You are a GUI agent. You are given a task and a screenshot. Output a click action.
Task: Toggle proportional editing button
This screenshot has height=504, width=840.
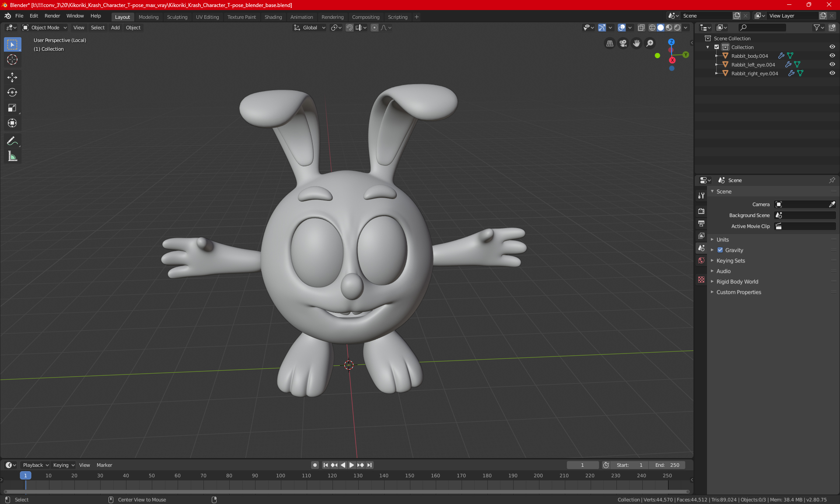pos(374,28)
